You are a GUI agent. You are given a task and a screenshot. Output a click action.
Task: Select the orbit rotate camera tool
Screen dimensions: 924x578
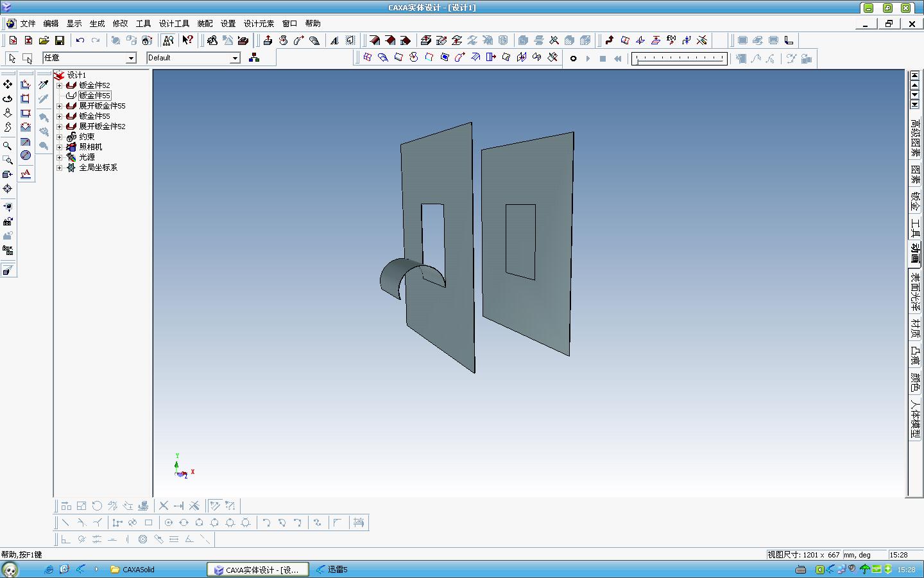(8, 98)
